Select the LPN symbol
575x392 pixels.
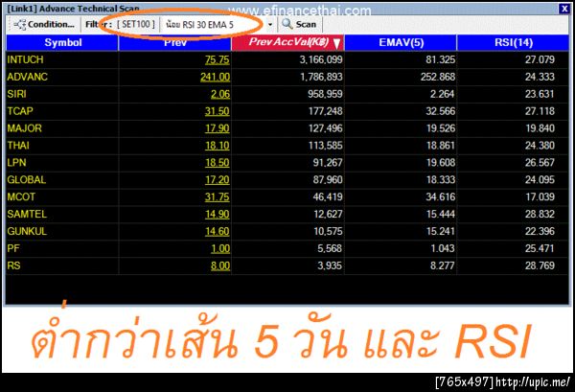click(16, 162)
